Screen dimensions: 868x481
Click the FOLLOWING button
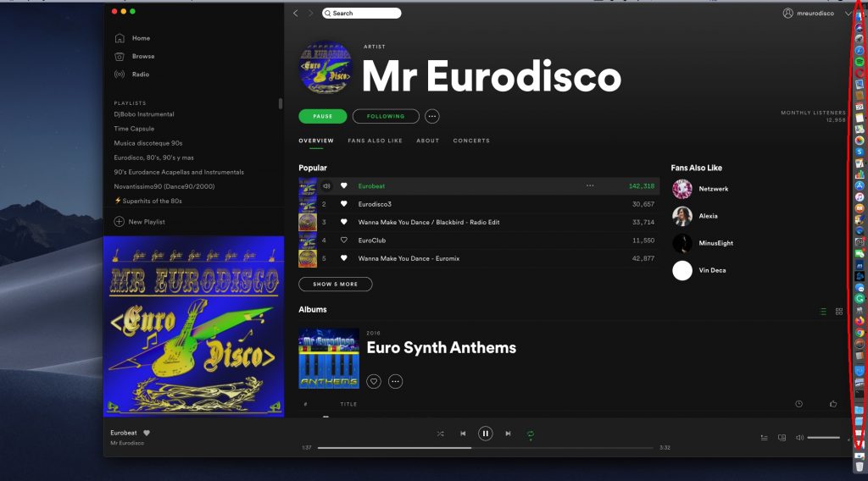(x=386, y=117)
